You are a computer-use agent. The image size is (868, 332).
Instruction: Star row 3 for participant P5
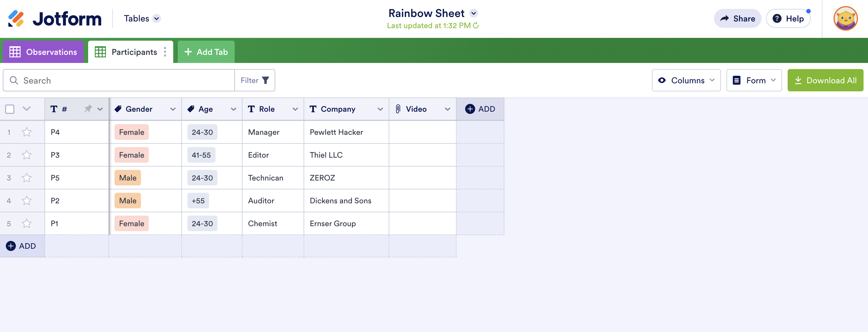tap(27, 178)
